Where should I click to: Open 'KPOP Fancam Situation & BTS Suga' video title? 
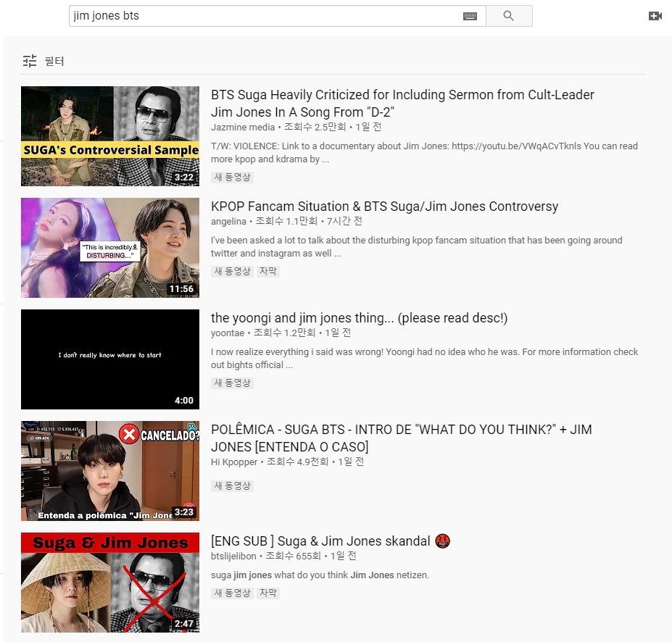pyautogui.click(x=384, y=207)
